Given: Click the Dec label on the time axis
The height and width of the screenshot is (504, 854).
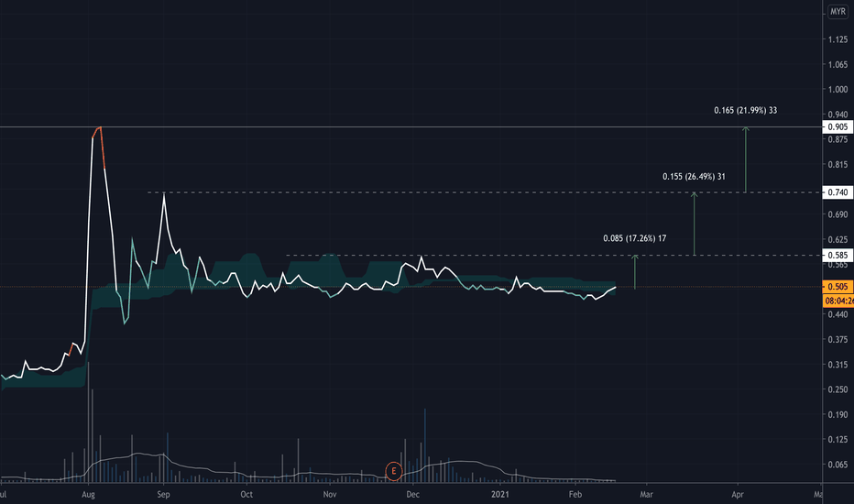Looking at the screenshot, I should pyautogui.click(x=413, y=495).
